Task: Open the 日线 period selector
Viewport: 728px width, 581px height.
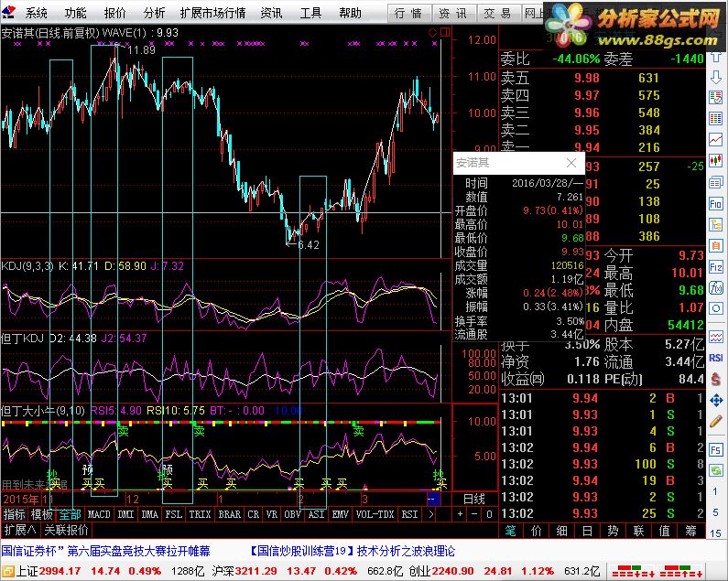Action: click(x=474, y=499)
